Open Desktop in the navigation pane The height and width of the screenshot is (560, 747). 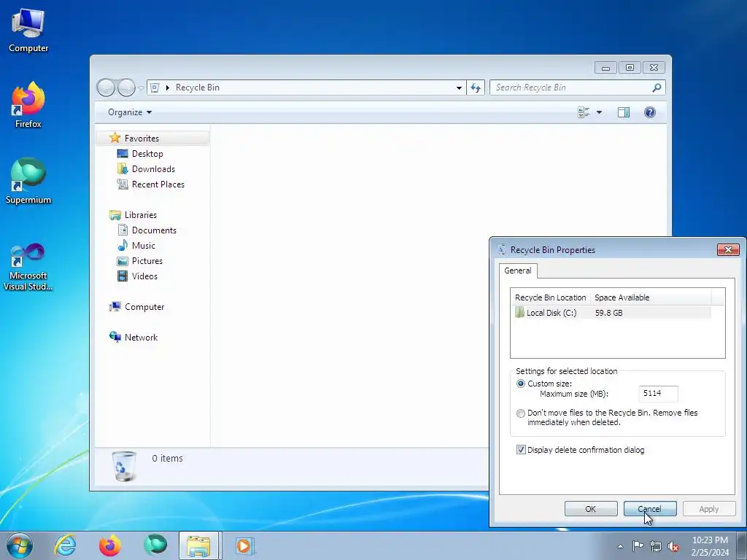pyautogui.click(x=147, y=154)
